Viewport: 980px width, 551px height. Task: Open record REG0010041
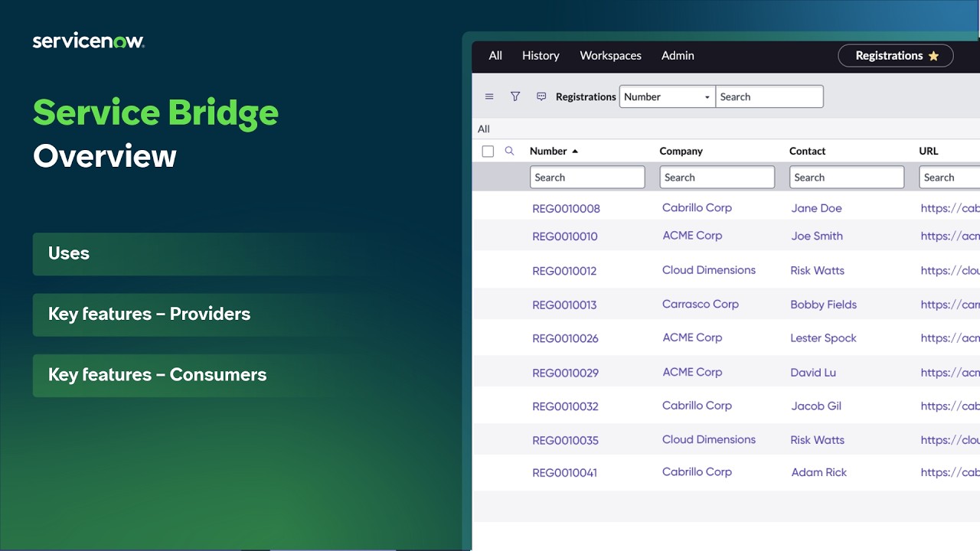(x=564, y=473)
